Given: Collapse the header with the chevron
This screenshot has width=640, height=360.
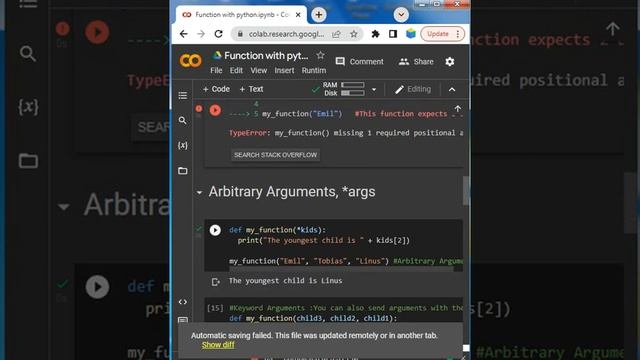Looking at the screenshot, I should (452, 89).
